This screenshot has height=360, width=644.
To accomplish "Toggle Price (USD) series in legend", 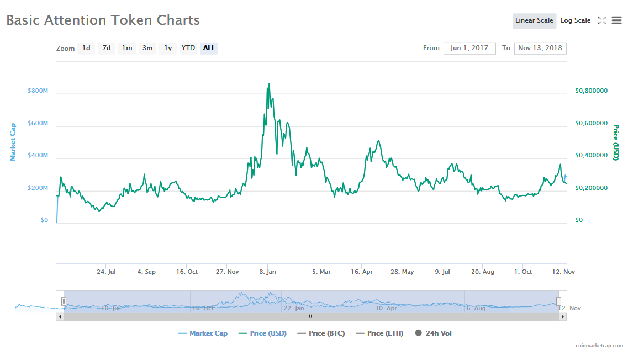I will [262, 333].
